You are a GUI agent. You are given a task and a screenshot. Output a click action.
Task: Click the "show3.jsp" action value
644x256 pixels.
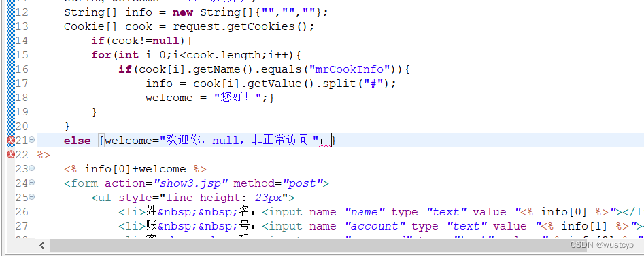190,183
